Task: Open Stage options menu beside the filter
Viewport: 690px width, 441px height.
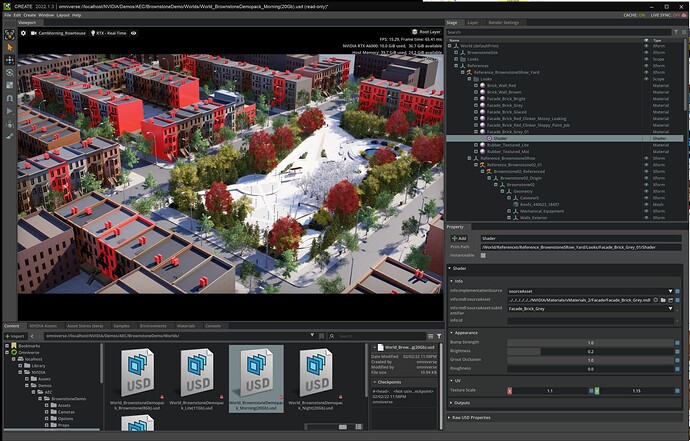Action: 683,32
